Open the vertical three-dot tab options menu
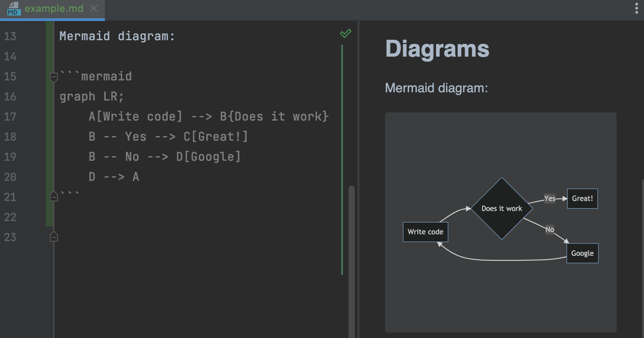The image size is (644, 338). pos(636,9)
